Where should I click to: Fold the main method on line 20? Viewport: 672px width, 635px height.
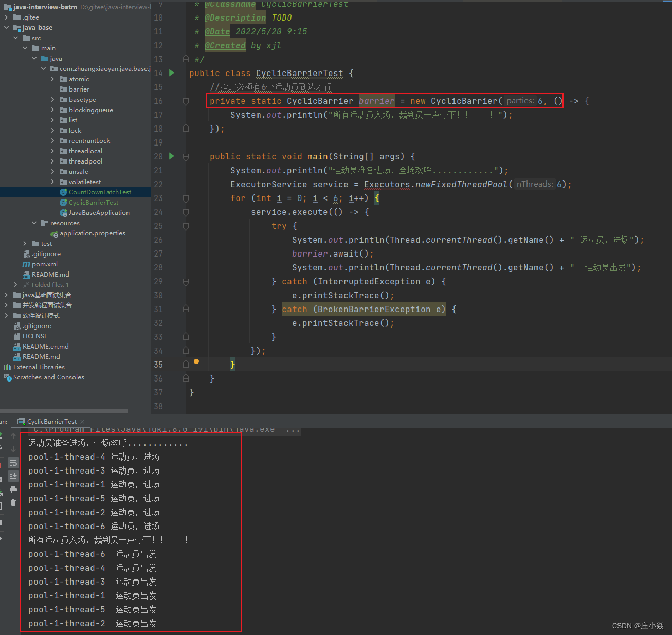tap(186, 157)
